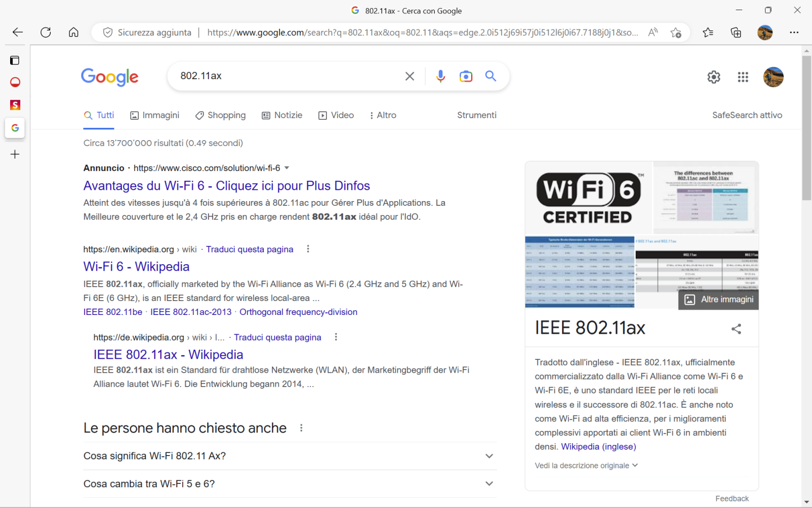The image size is (812, 508).
Task: Open the browser Collections icon
Action: point(736,33)
